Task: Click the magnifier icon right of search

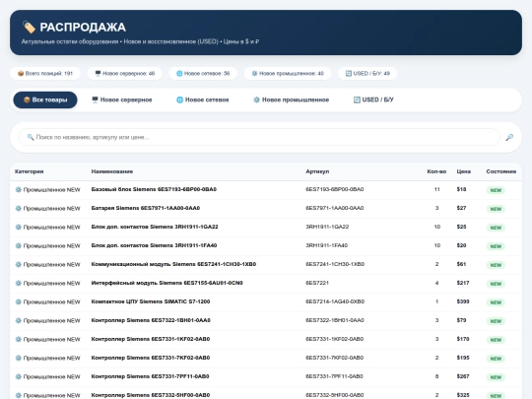Action: pyautogui.click(x=509, y=137)
